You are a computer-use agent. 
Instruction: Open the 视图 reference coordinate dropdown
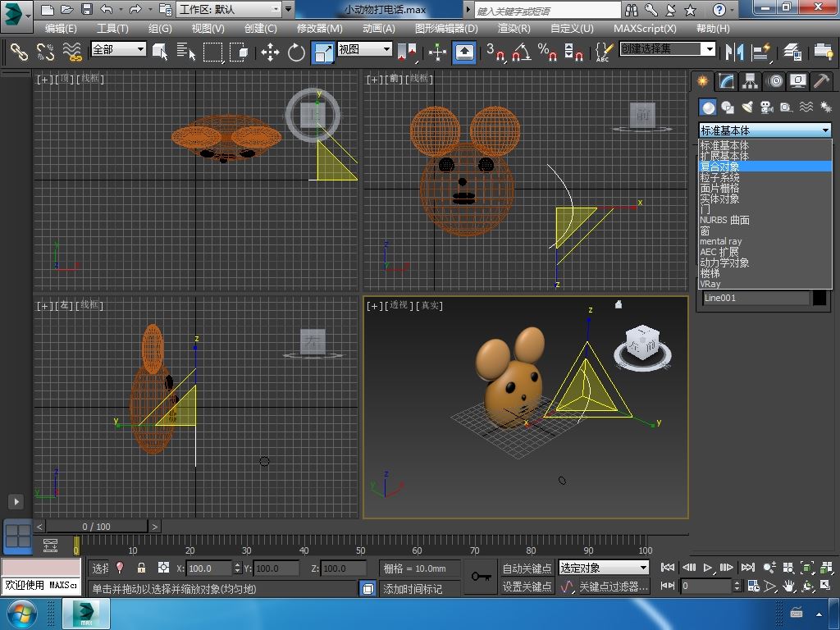[x=364, y=49]
